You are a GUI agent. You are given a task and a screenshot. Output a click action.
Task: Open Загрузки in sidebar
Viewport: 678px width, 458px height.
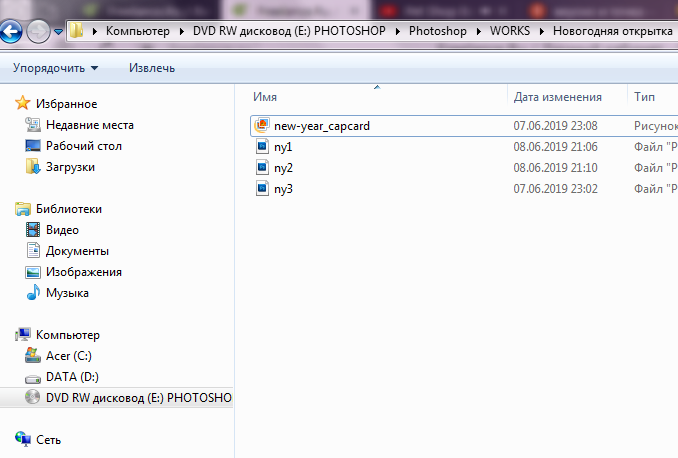coord(70,167)
